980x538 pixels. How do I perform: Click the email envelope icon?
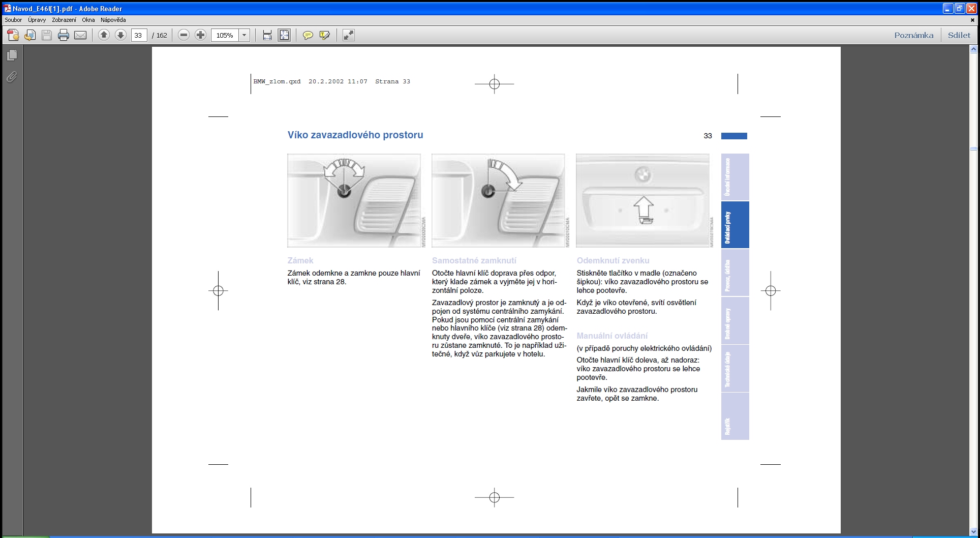(80, 35)
